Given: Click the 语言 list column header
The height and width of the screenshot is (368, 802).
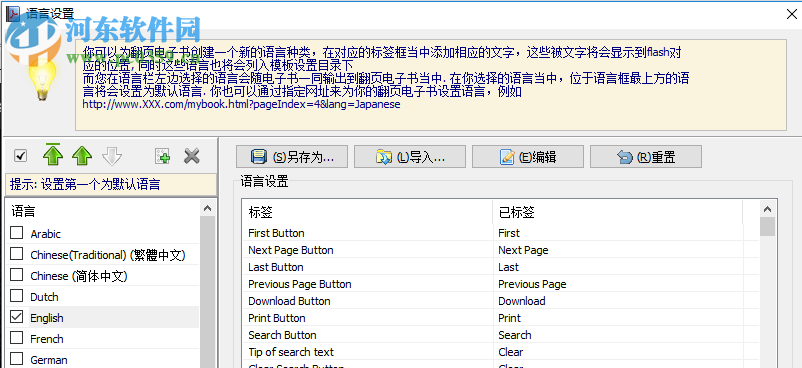Looking at the screenshot, I should [x=102, y=211].
